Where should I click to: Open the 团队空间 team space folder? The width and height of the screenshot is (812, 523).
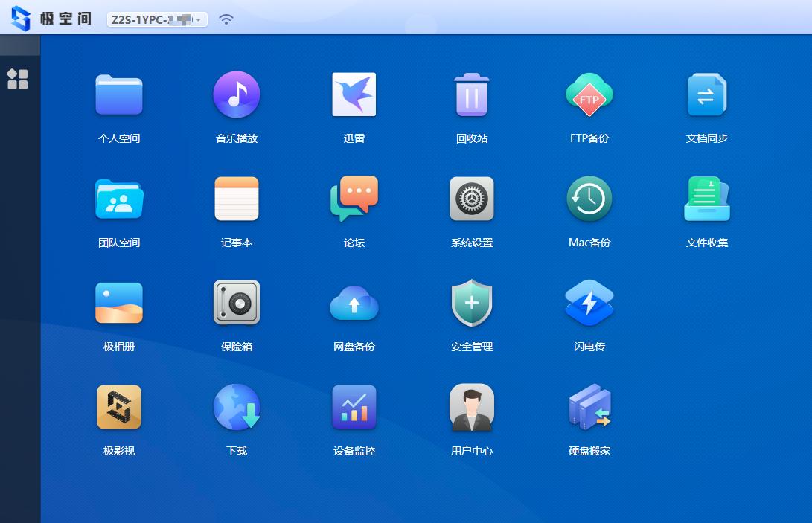[119, 199]
